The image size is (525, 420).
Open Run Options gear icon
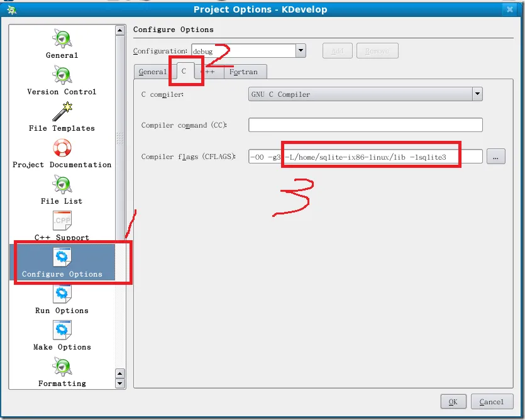tap(62, 294)
